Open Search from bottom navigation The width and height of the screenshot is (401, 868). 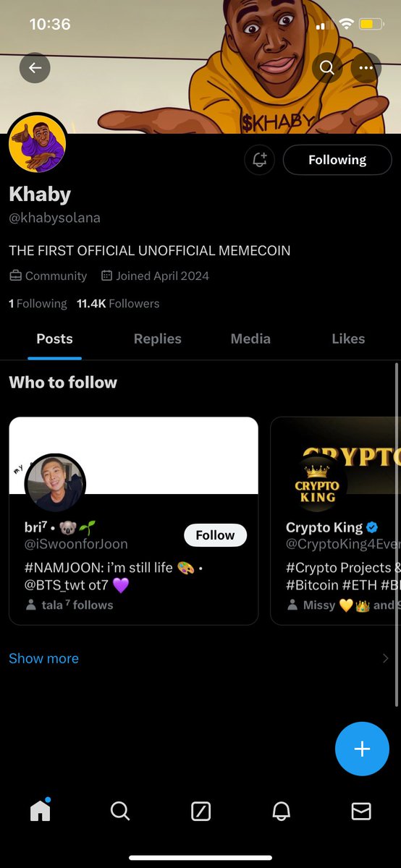[120, 812]
